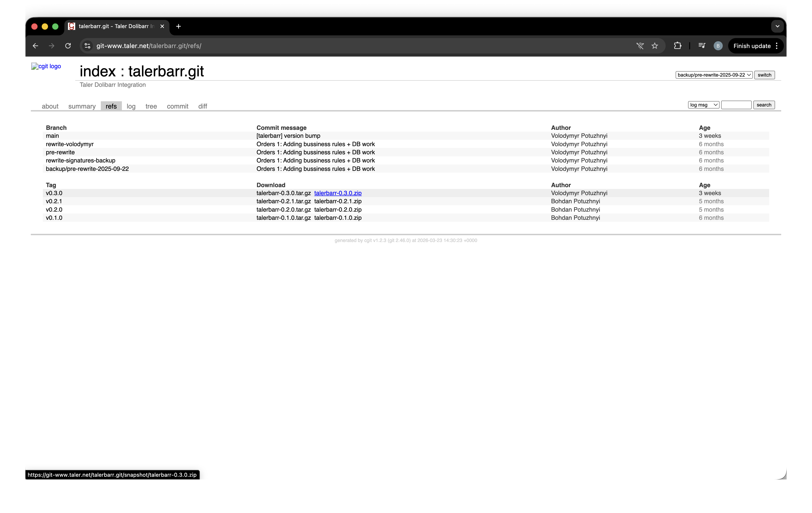Screen dimensions: 812x513
Task: Click the browser back arrow icon
Action: (35, 46)
